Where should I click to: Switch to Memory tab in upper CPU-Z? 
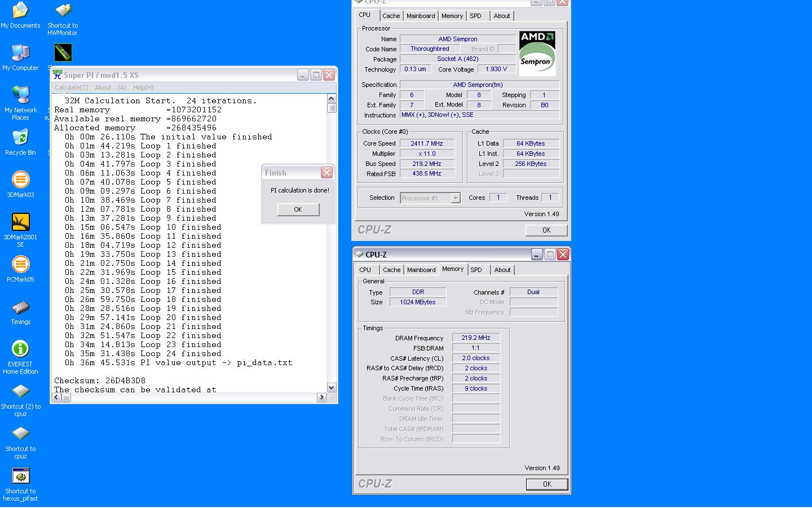(452, 16)
